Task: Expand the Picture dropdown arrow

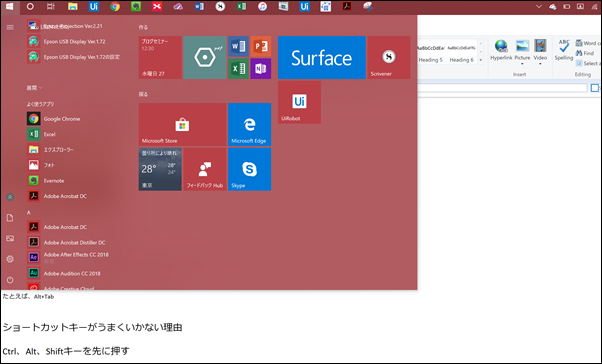Action: pos(522,64)
